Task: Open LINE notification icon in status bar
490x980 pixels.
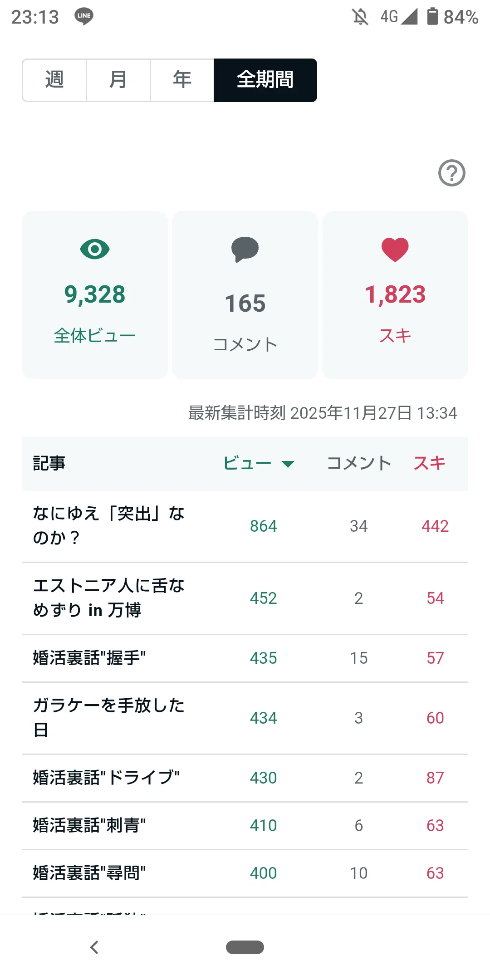Action: tap(84, 16)
